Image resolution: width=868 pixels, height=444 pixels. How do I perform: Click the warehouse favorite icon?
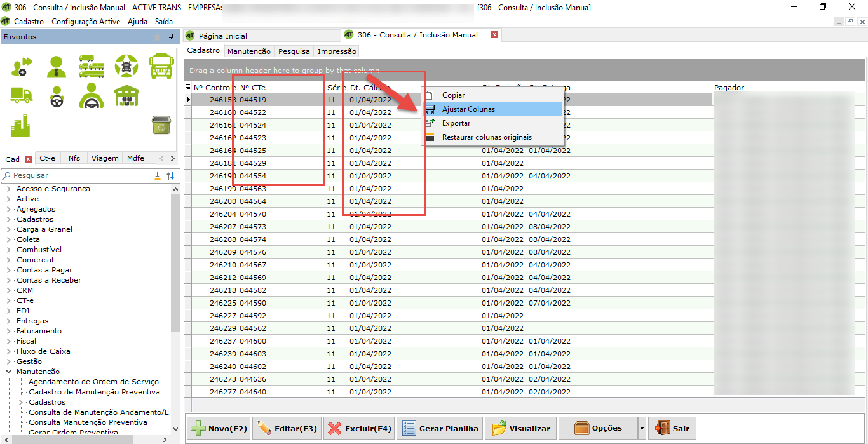pyautogui.click(x=126, y=95)
